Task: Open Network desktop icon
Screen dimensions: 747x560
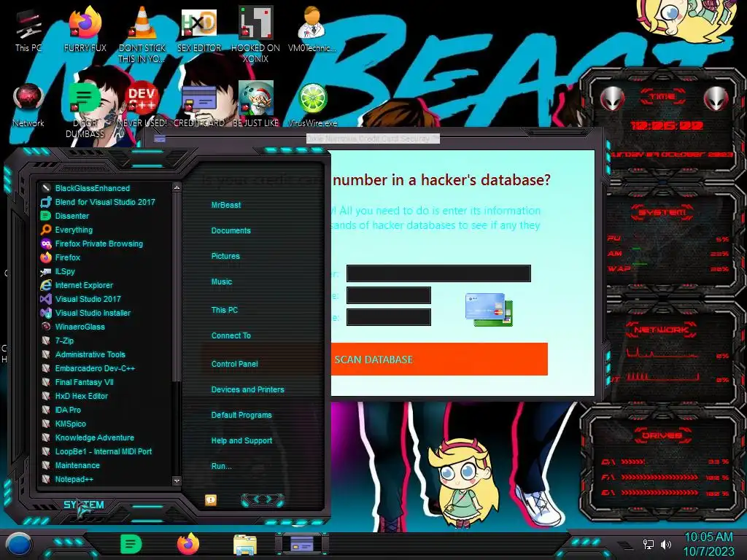Action: [28, 105]
